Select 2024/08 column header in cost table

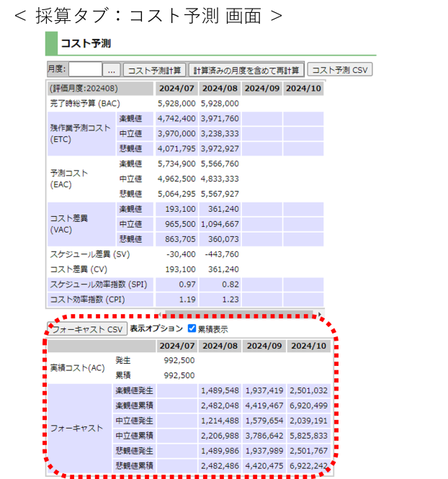(220, 89)
